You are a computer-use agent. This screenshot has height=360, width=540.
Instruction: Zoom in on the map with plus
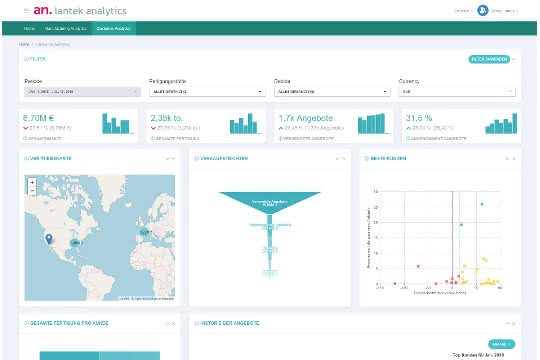(x=32, y=182)
